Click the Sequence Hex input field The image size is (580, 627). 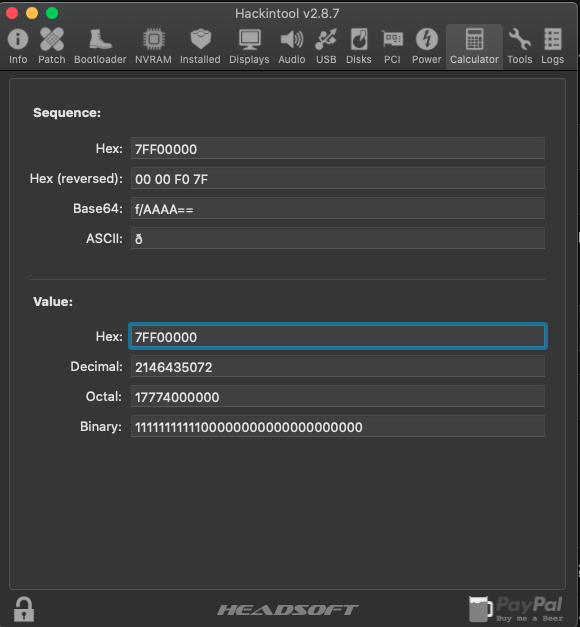tap(338, 148)
